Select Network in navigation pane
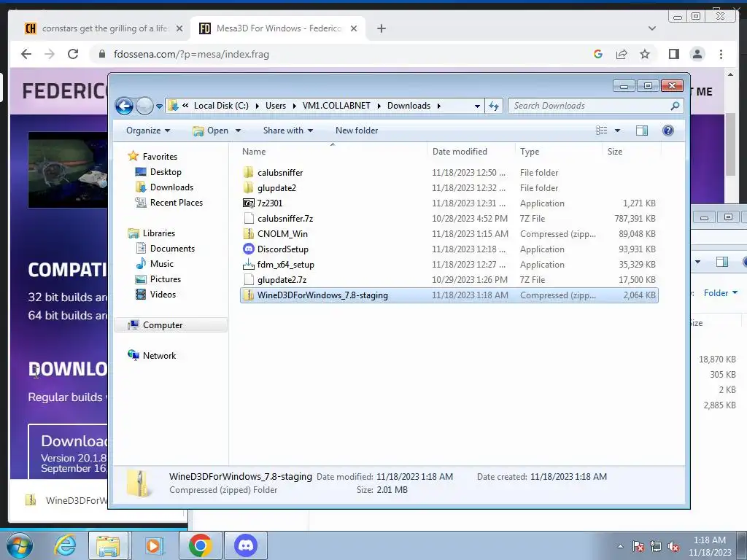747x560 pixels. pyautogui.click(x=159, y=355)
